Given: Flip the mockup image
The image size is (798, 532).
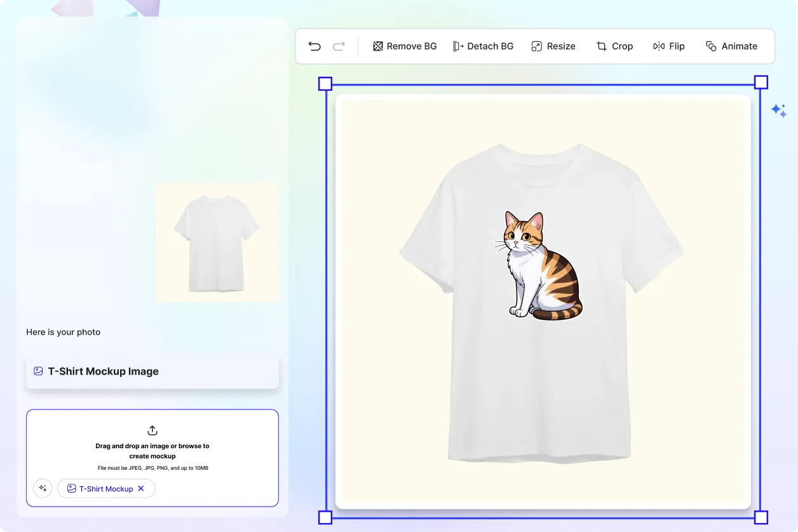Looking at the screenshot, I should pyautogui.click(x=668, y=46).
